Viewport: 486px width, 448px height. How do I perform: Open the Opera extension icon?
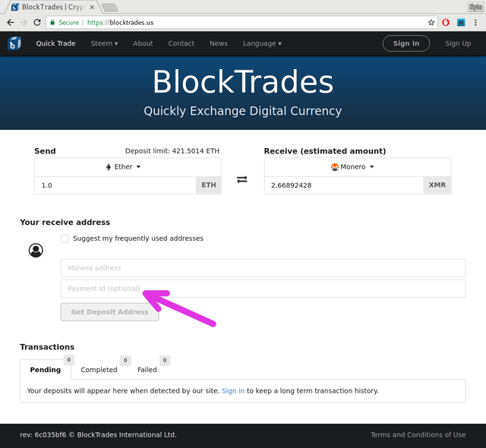[446, 22]
